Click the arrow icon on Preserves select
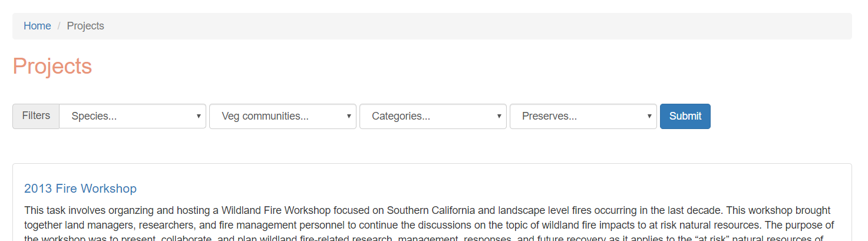Screen dimensions: 868x241 tap(649, 116)
